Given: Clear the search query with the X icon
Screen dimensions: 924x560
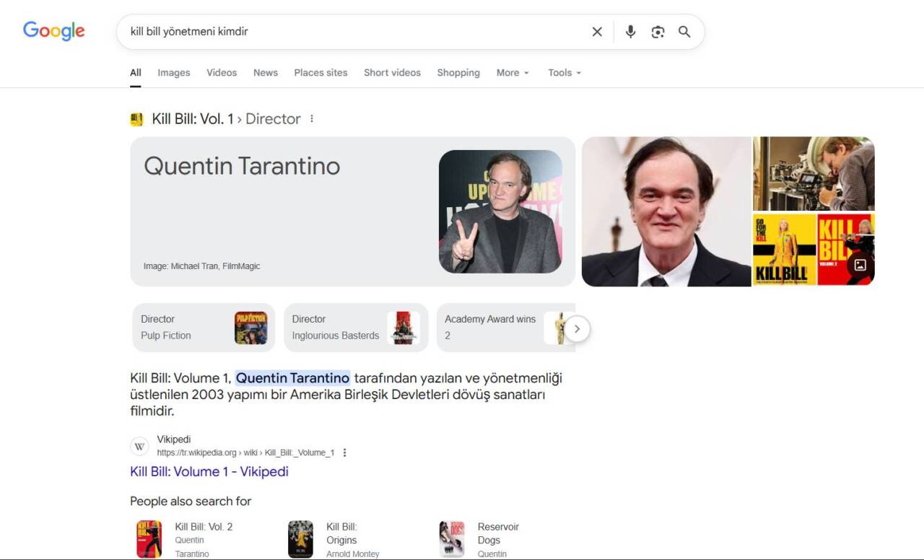Looking at the screenshot, I should coord(597,31).
